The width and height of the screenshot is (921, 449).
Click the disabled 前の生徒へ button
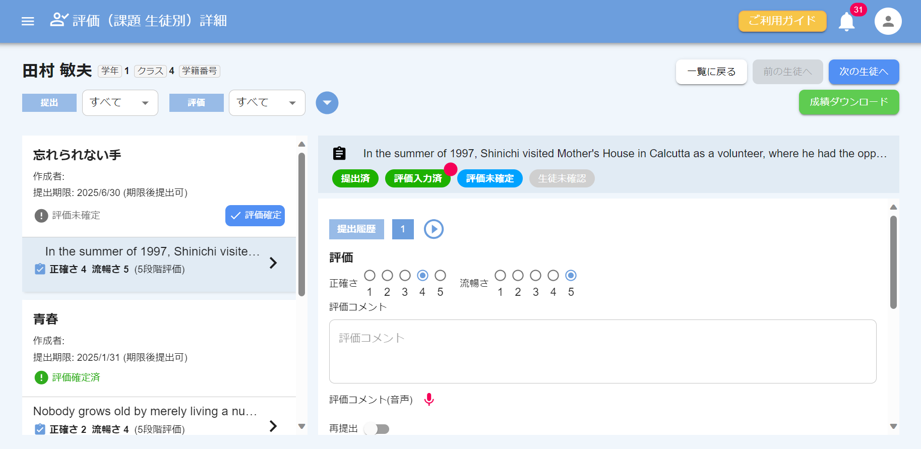click(788, 72)
